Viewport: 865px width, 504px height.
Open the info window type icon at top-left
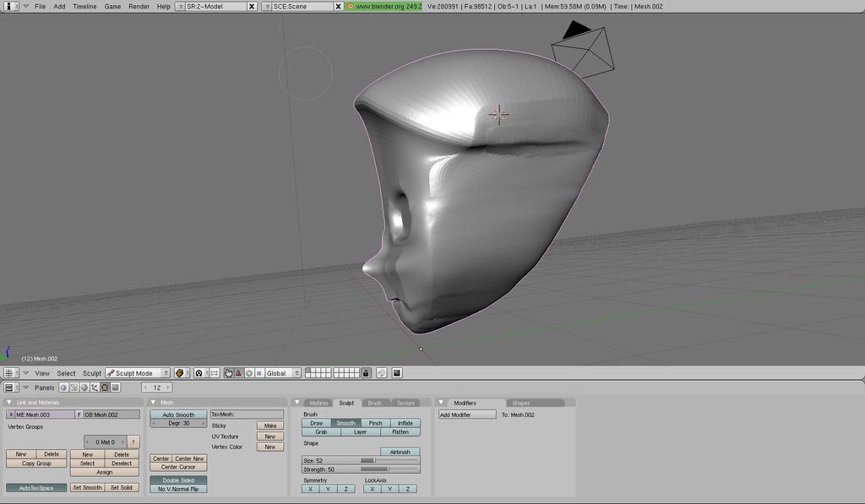pyautogui.click(x=10, y=6)
